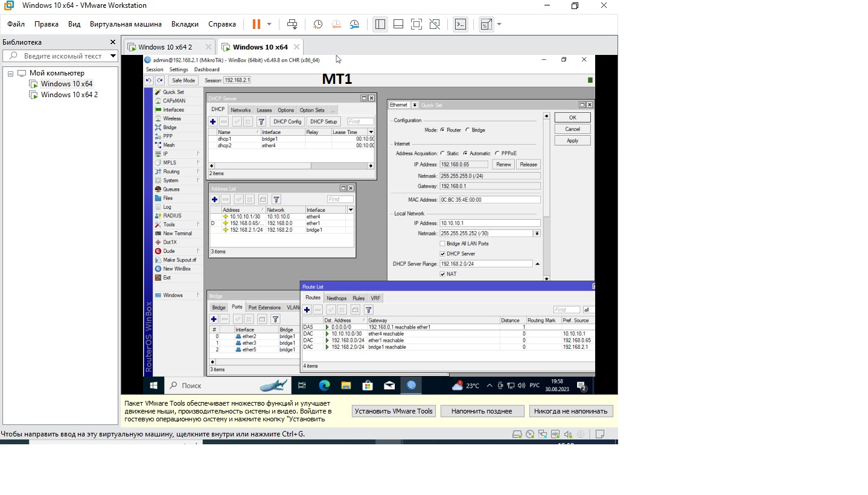868x495 pixels.
Task: Click the WinBox undo arrow icon
Action: tap(148, 80)
